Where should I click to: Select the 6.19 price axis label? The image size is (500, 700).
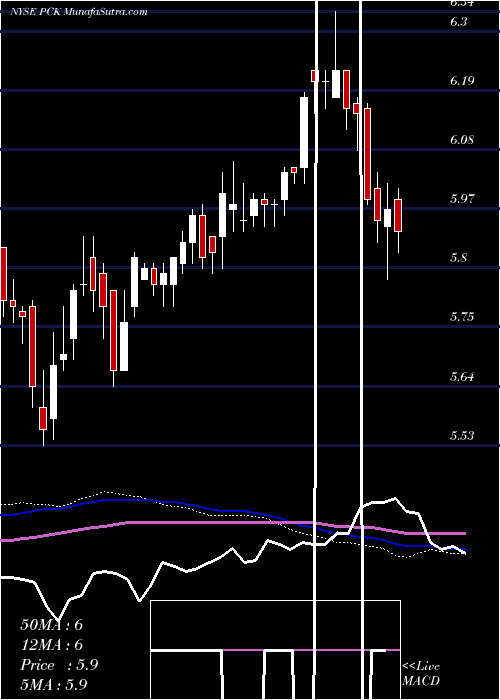point(462,80)
